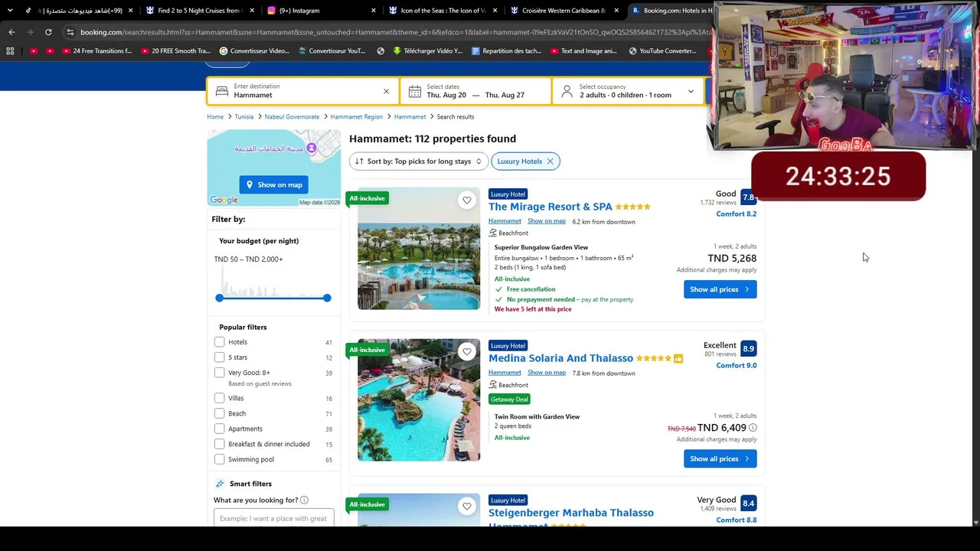Open the 'Convertisseur Vidéo' bookmark
Viewport: 980px width, 551px height.
[254, 51]
